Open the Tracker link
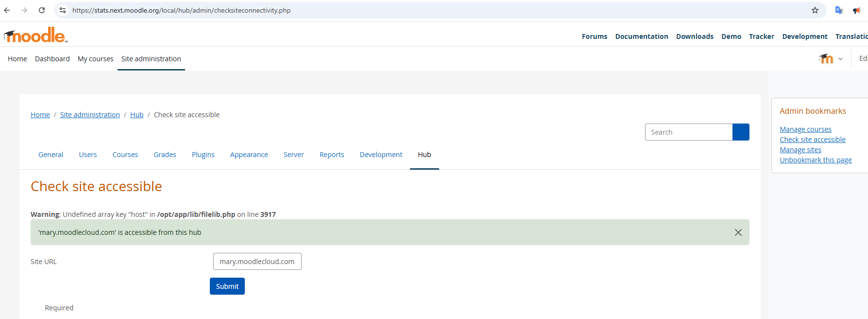This screenshot has height=319, width=868. click(762, 36)
